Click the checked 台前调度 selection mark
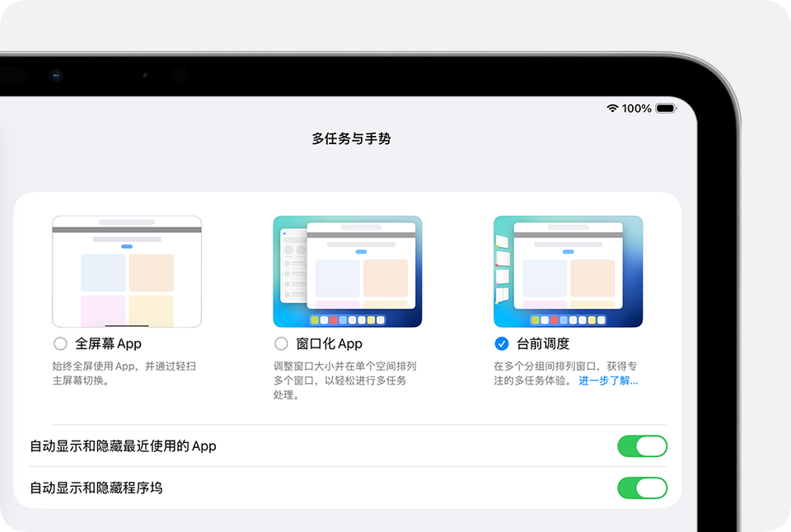The height and width of the screenshot is (532, 791). tap(502, 343)
